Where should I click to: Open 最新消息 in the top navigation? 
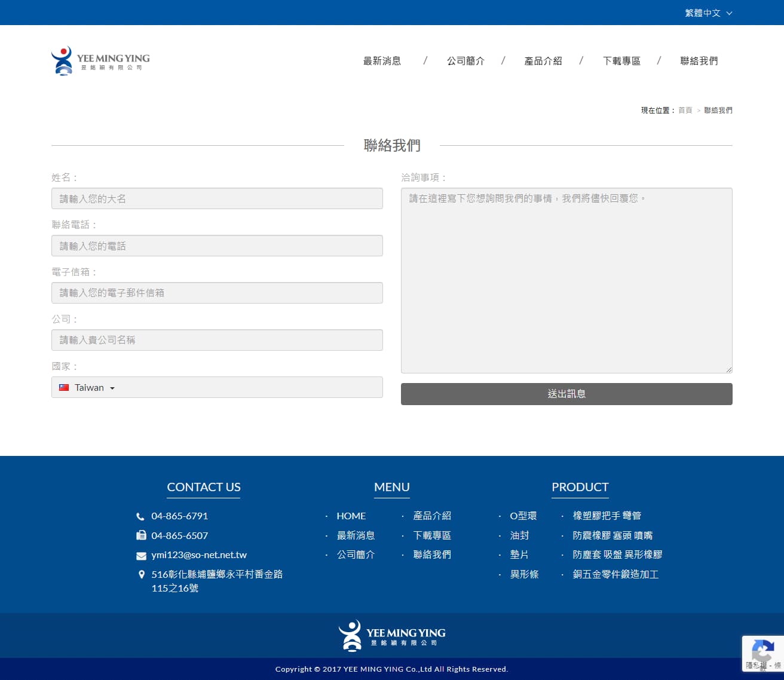tap(382, 61)
